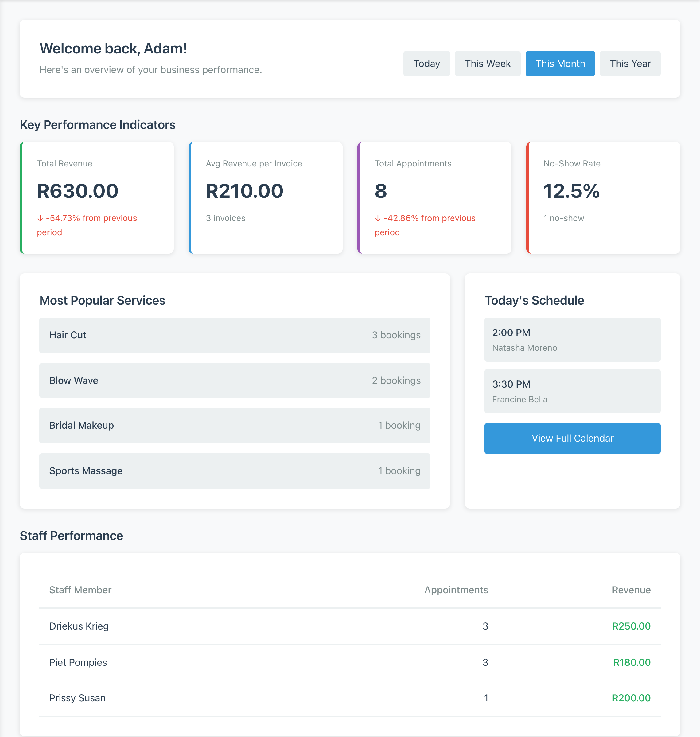Click the This Month filter button

(560, 64)
